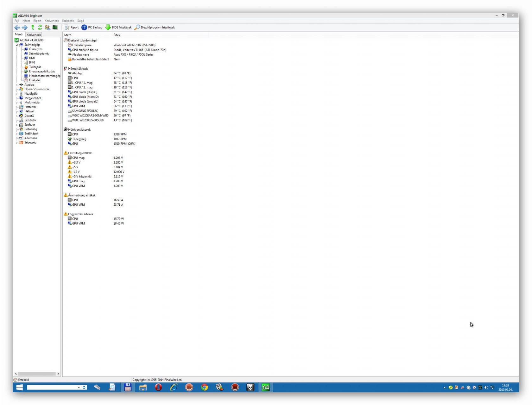Image resolution: width=532 pixels, height=405 pixels.
Task: Expand the Hálózat tree node
Action: [17, 111]
